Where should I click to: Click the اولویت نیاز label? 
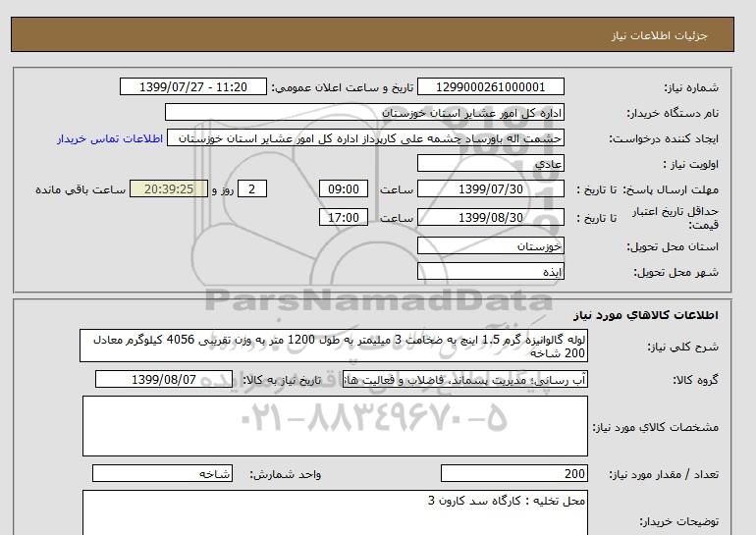[691, 164]
